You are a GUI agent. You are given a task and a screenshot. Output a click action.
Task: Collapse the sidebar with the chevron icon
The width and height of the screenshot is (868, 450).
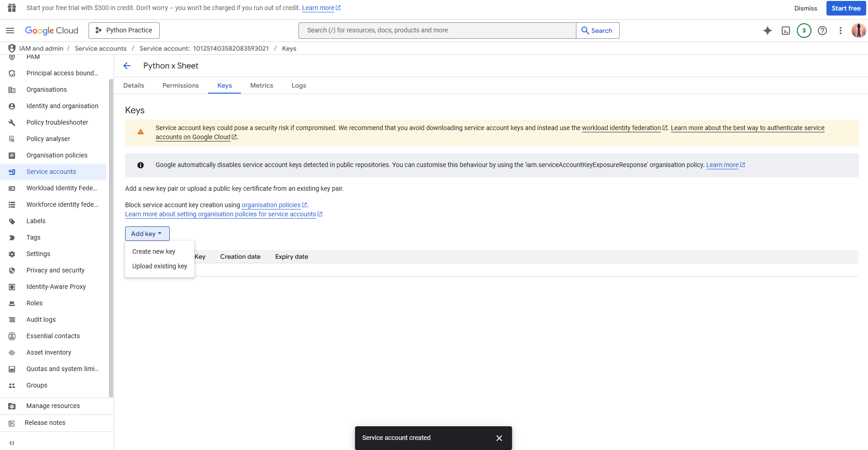[x=12, y=443]
